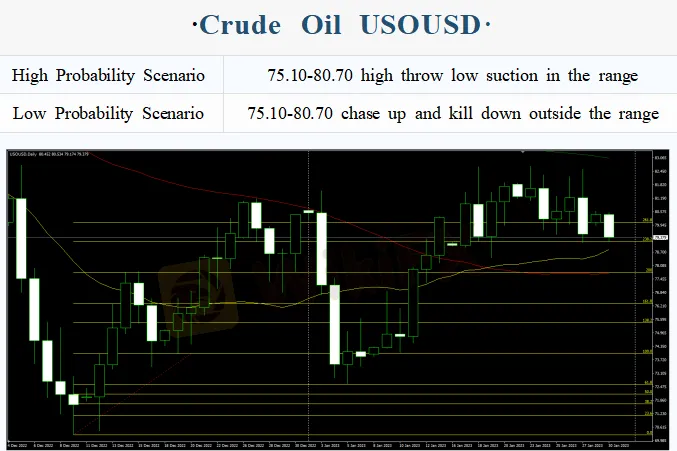
Task: Click the topmost price label on the right axis
Action: pos(659,158)
